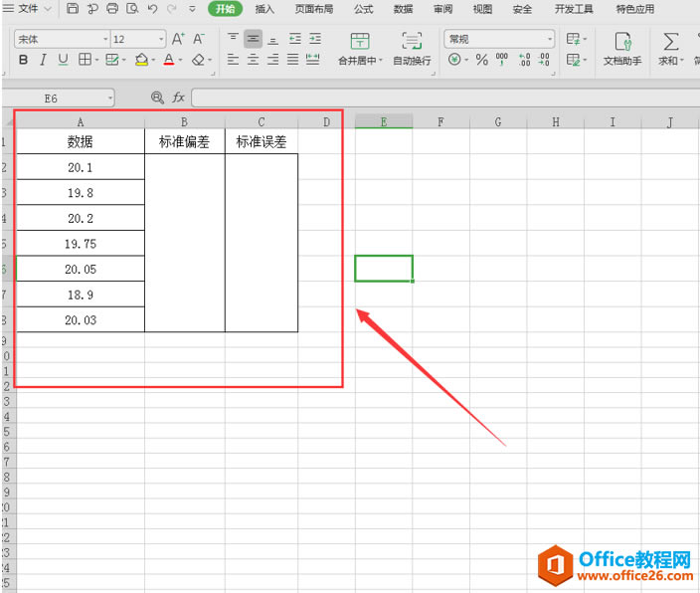Click the Borders grid icon
Screen dimensions: 700x593
click(x=85, y=59)
